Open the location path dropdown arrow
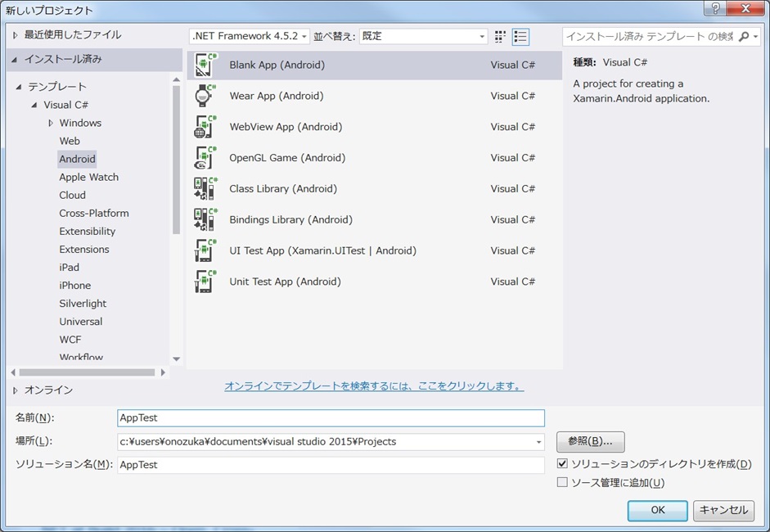Viewport: 770px width, 532px height. (x=538, y=442)
